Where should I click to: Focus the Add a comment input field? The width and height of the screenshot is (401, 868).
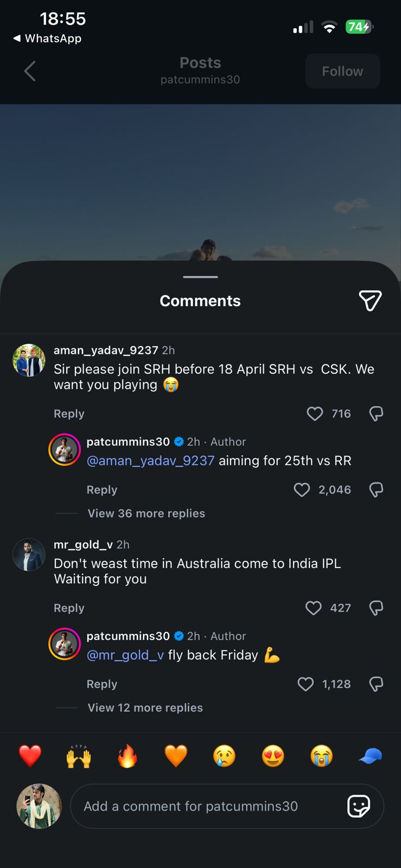(206, 806)
